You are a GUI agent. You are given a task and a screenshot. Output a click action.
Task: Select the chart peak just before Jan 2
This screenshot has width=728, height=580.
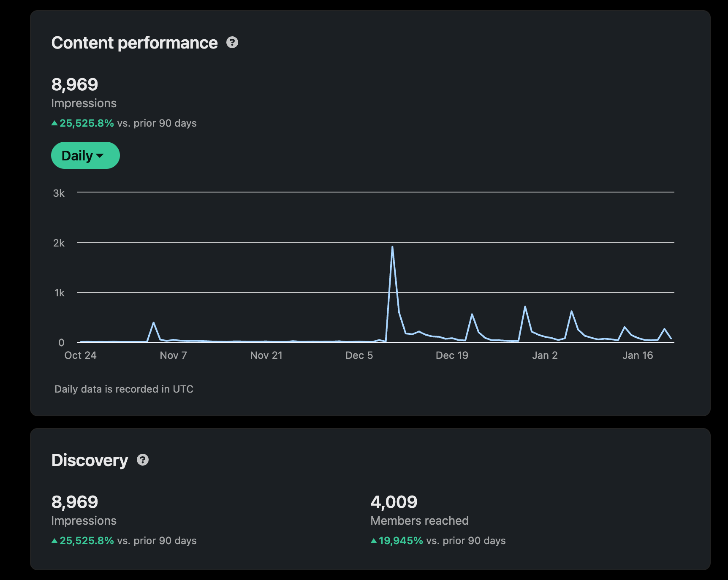coord(525,307)
